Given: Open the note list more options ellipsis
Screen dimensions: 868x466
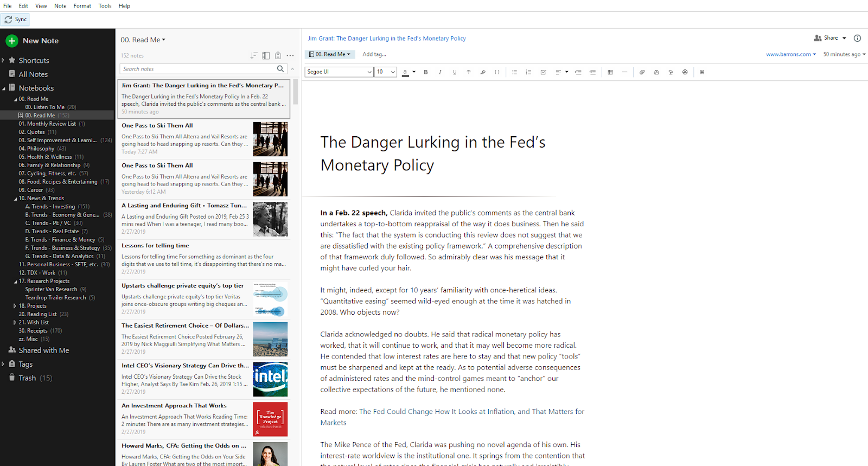Looking at the screenshot, I should click(x=290, y=55).
